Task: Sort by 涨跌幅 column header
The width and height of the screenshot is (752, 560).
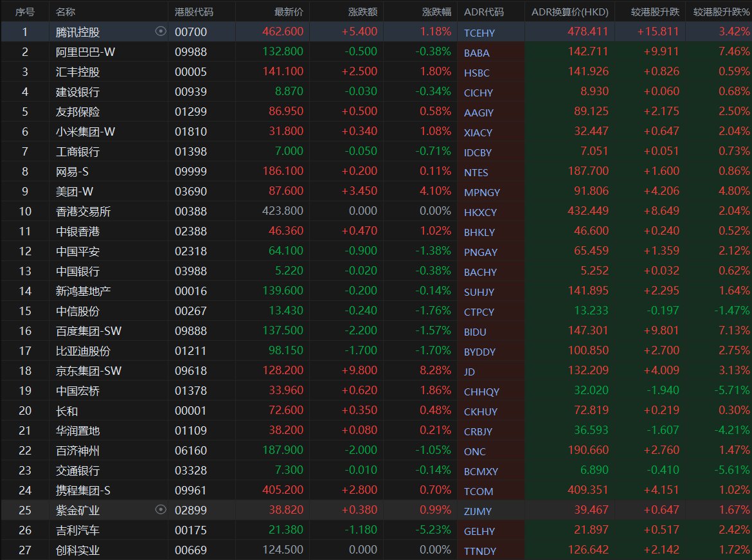Action: tap(436, 12)
